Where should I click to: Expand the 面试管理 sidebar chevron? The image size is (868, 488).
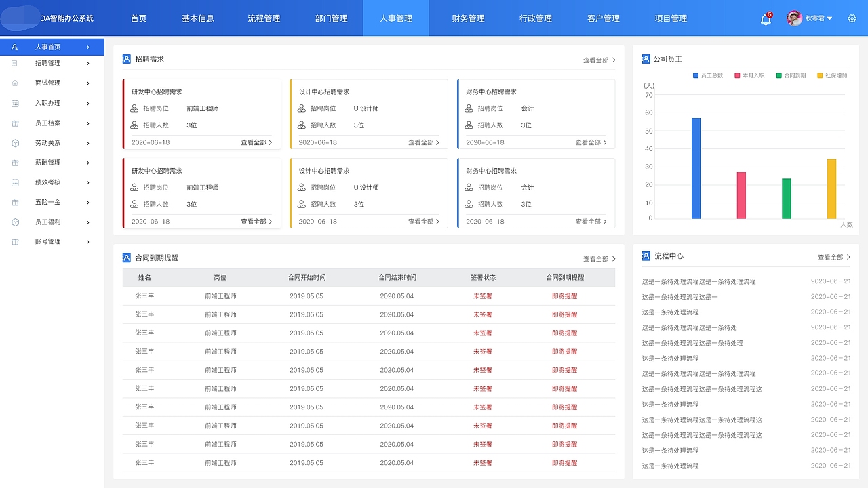point(88,83)
